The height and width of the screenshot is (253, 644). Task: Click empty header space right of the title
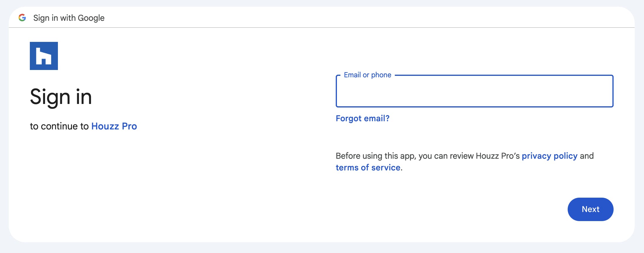point(351,18)
